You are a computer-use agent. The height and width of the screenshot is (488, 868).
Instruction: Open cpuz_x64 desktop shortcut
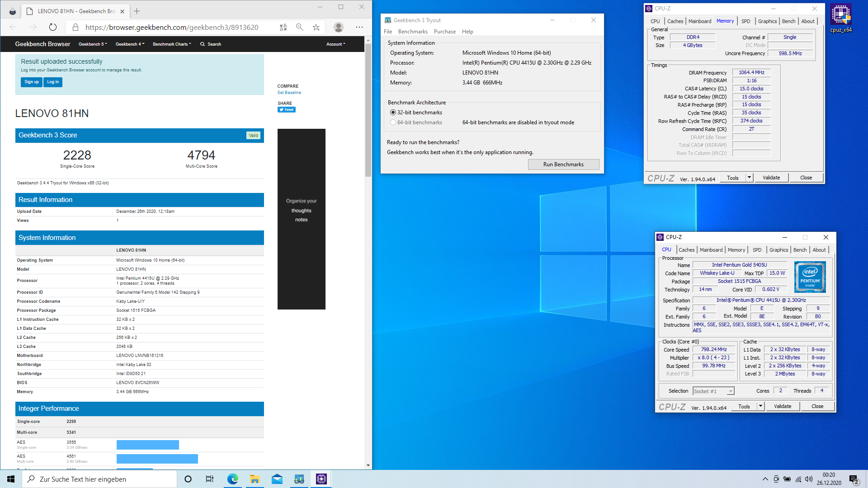point(841,19)
